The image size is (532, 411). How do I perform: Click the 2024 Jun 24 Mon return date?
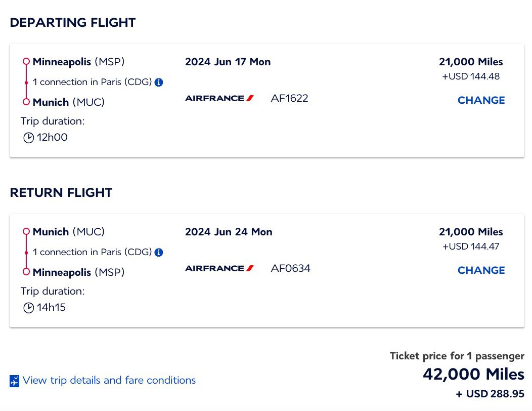228,232
